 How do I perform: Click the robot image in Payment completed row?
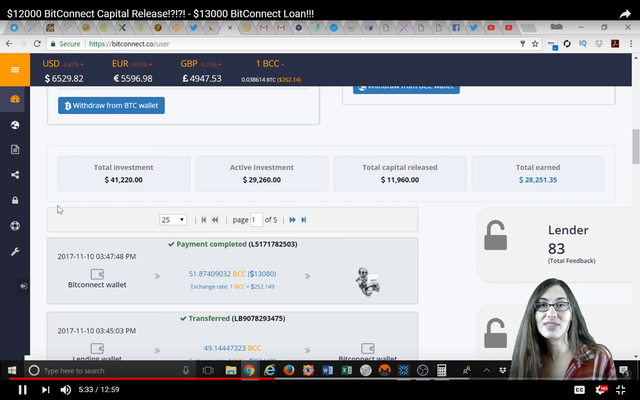click(368, 282)
